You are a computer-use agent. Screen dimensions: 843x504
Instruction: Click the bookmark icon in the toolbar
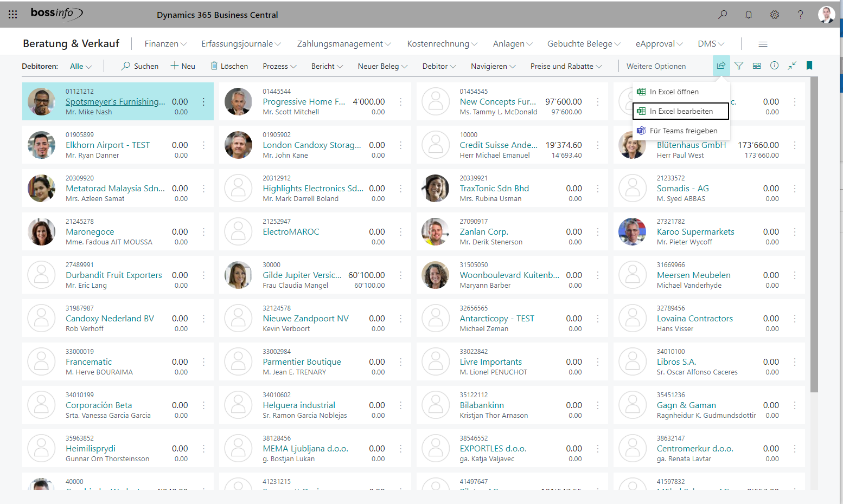click(x=809, y=65)
